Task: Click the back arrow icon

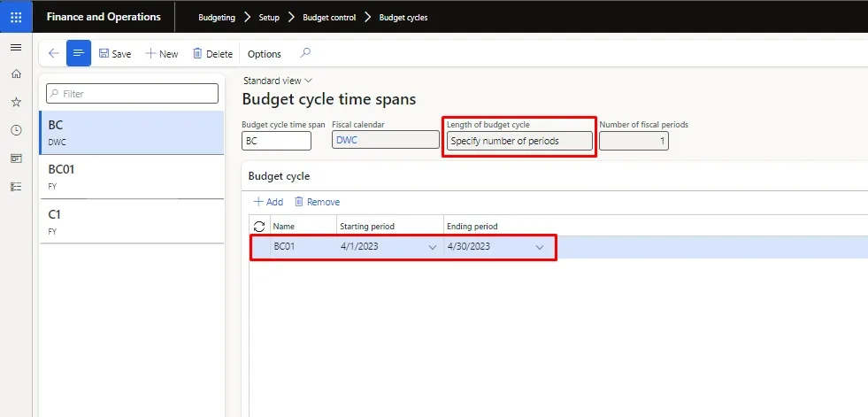Action: [54, 53]
